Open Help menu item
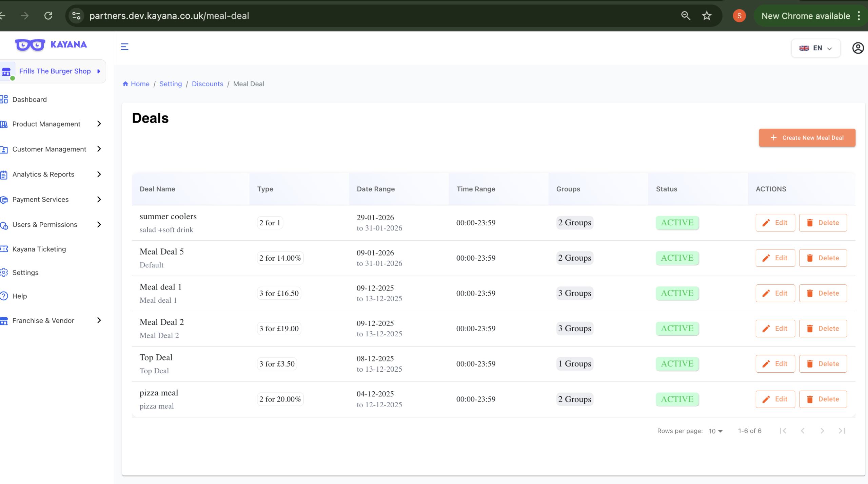868x484 pixels. point(20,296)
